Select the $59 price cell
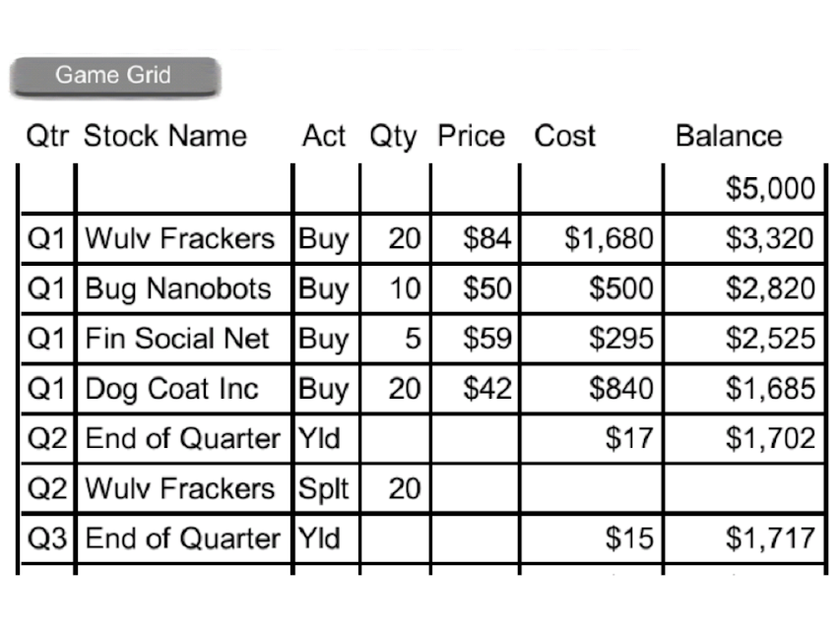840x630 pixels. click(475, 339)
